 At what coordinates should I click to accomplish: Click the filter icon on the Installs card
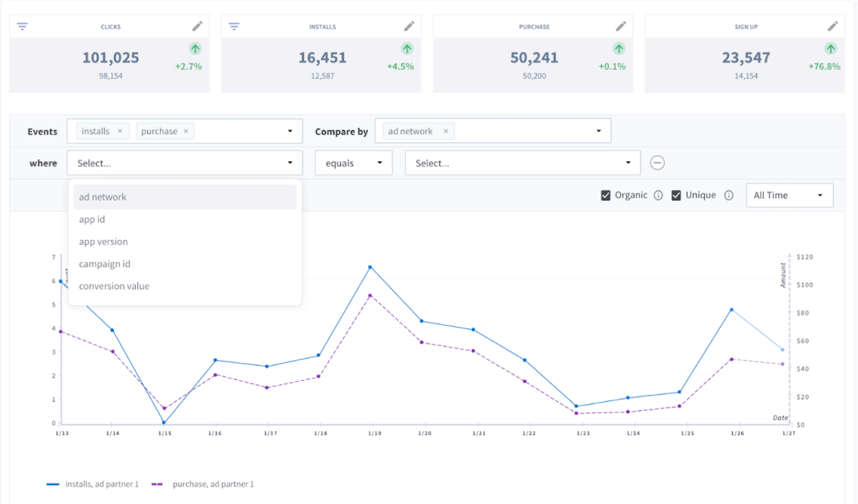tap(234, 26)
